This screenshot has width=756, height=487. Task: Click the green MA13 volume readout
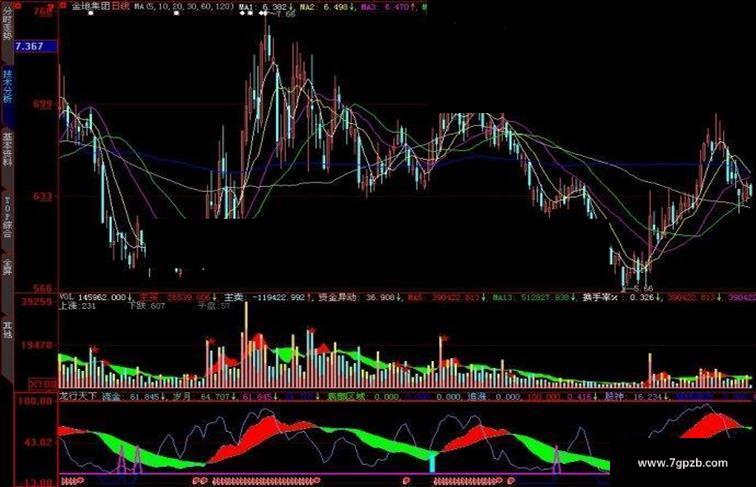pyautogui.click(x=534, y=298)
